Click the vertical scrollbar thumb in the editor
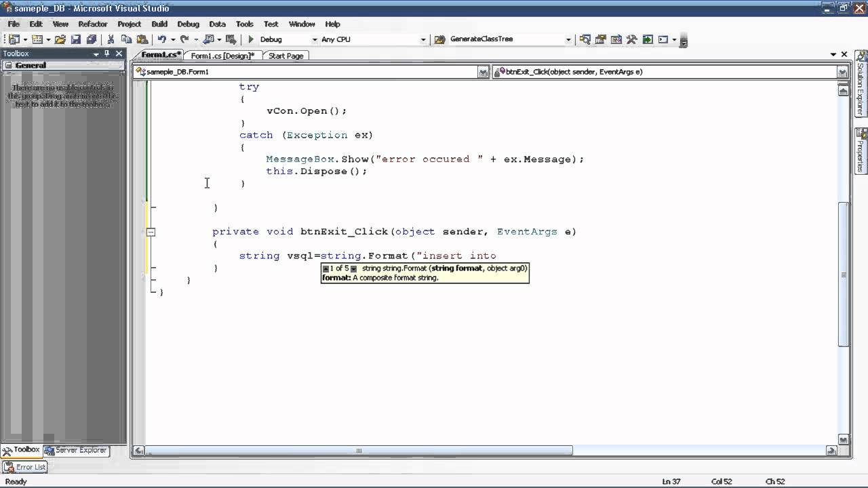The width and height of the screenshot is (868, 488). (x=843, y=274)
